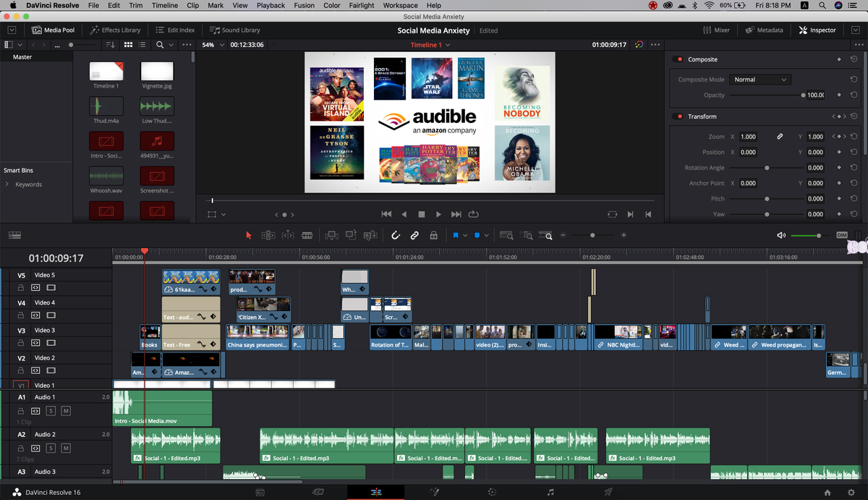Open the Color menu
The height and width of the screenshot is (500, 868).
[x=332, y=5]
